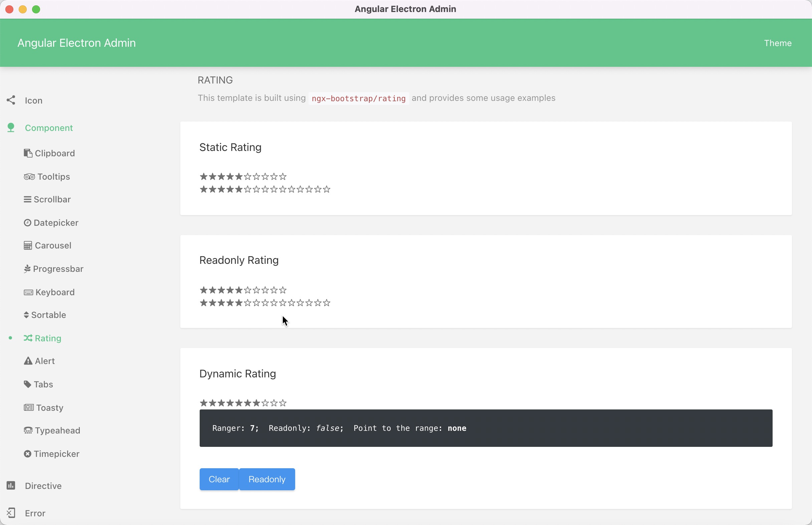Click first star of Static Rating top row
The width and height of the screenshot is (812, 525).
(x=204, y=177)
